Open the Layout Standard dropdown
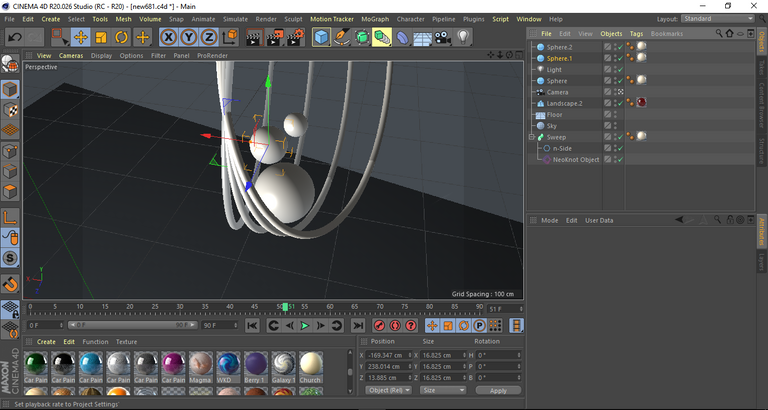768x410 pixels. click(x=718, y=19)
